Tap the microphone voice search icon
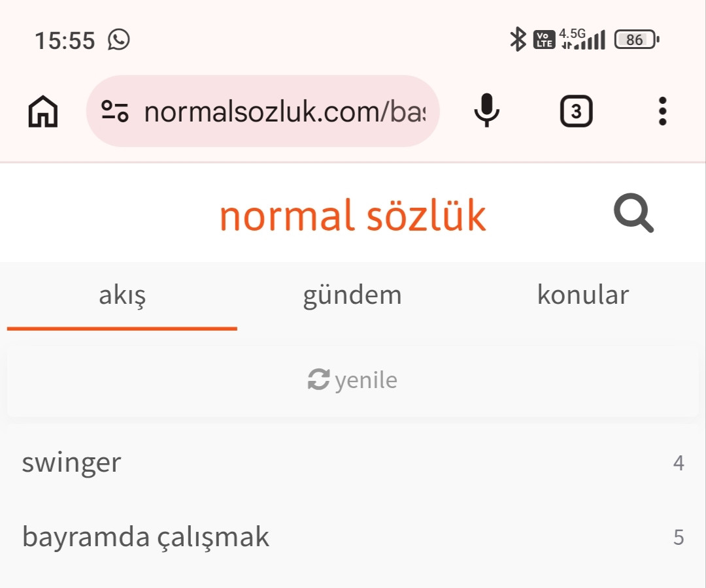Viewport: 706px width, 588px height. coord(486,111)
